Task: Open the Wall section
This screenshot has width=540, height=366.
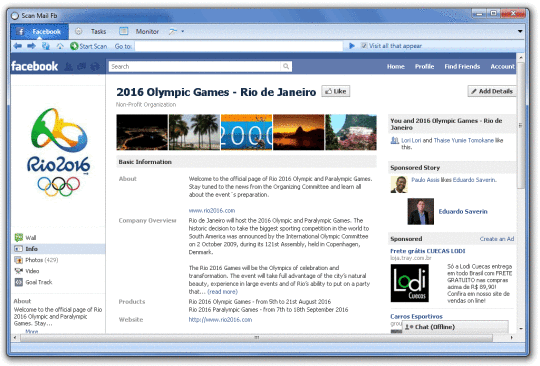Action: [30, 238]
